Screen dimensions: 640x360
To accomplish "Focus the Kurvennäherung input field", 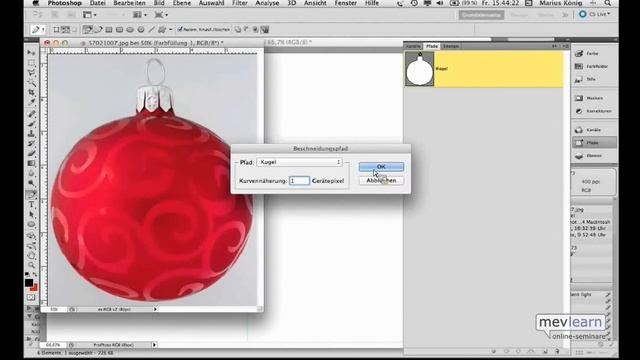I will [x=299, y=180].
